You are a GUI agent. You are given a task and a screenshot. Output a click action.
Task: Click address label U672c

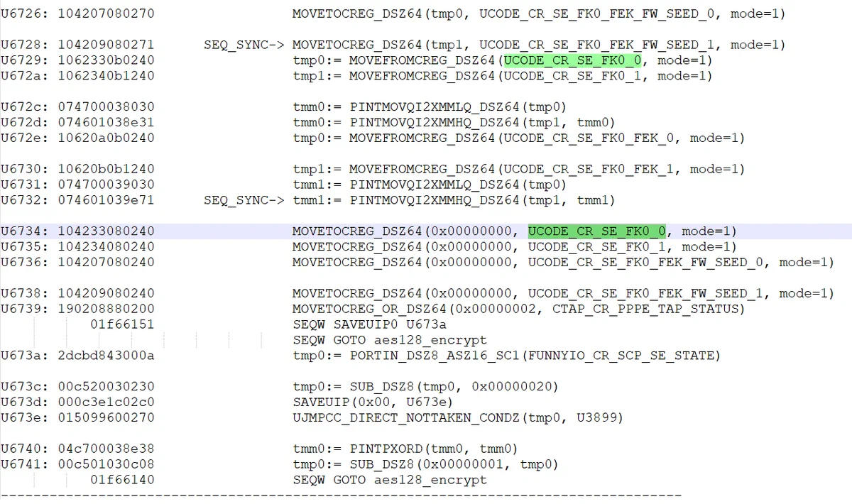point(25,107)
